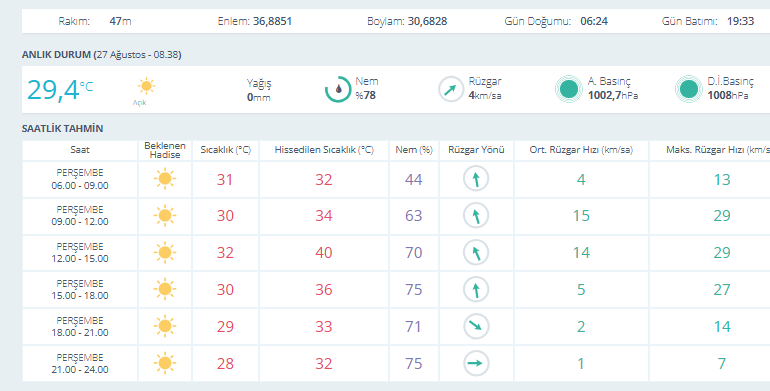Click the PERŞEMBE 06.00 - 09.00 time cell
The width and height of the screenshot is (770, 391).
[x=80, y=179]
